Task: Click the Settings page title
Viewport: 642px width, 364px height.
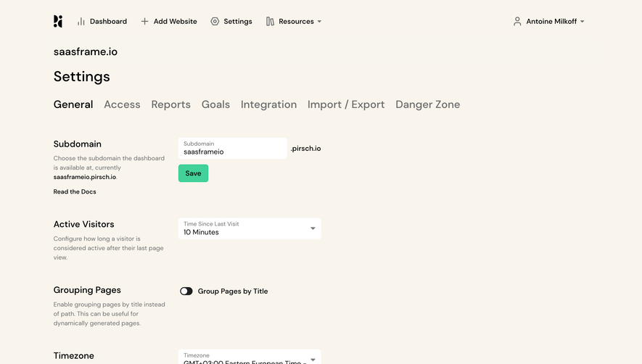Action: click(81, 77)
